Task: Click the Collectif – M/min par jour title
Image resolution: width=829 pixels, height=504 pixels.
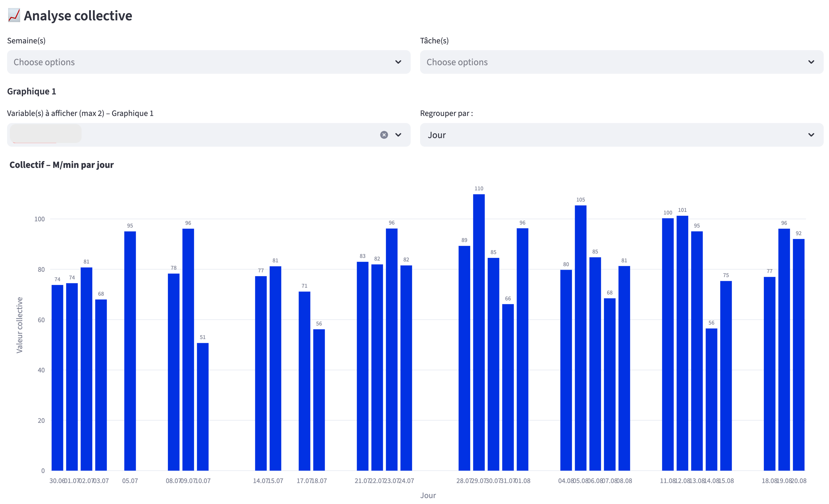Action: [x=62, y=165]
